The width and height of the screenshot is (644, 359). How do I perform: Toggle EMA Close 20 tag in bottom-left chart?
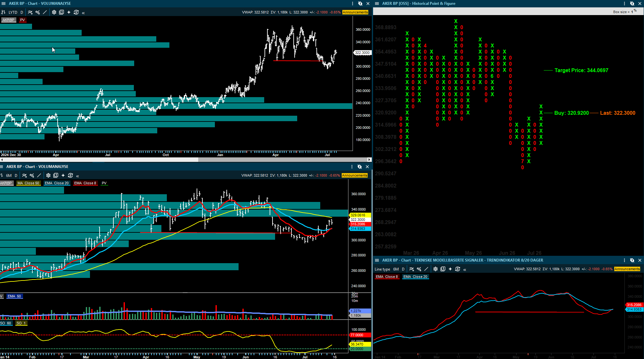click(x=57, y=183)
